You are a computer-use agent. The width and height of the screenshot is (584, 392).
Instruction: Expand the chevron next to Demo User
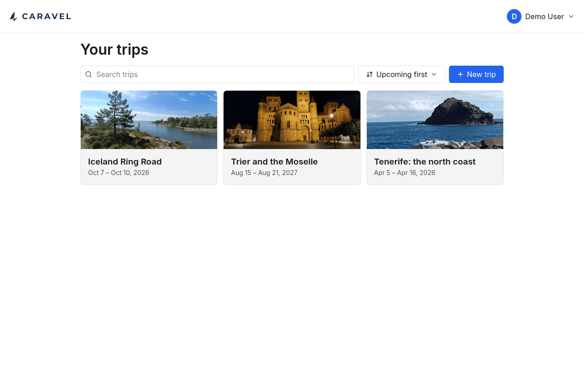tap(571, 16)
